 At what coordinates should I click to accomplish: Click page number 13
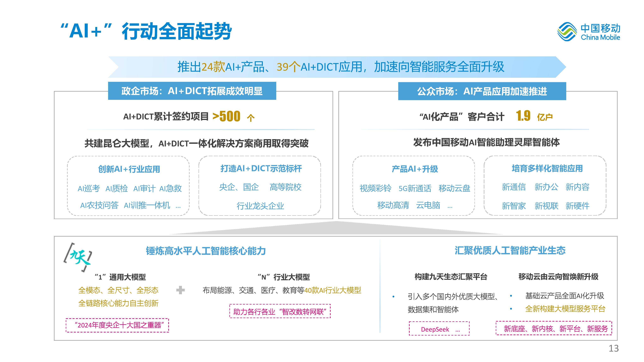[614, 348]
